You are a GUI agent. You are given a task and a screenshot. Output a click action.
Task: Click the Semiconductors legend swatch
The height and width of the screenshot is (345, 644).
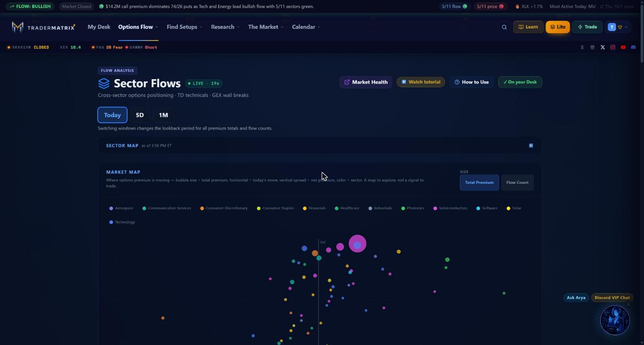pyautogui.click(x=435, y=208)
